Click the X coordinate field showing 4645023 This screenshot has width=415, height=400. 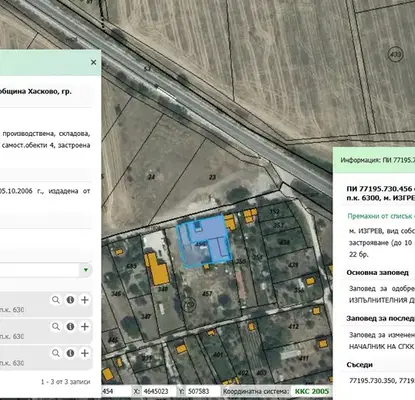point(158,391)
